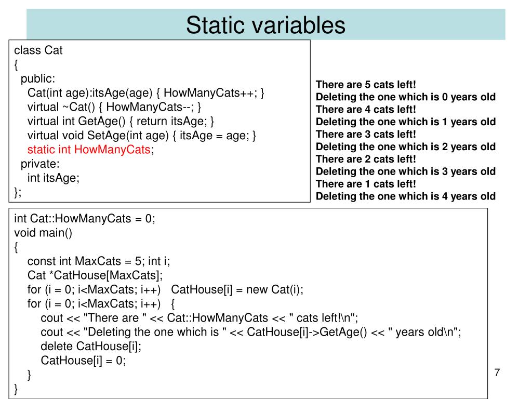Click "Deleting the one which is 0 years old"

[406, 97]
